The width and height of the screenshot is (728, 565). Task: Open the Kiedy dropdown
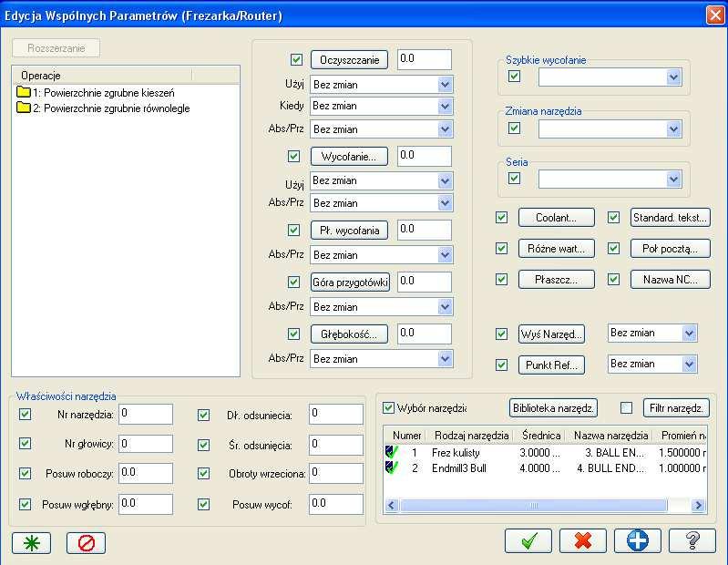[x=381, y=107]
